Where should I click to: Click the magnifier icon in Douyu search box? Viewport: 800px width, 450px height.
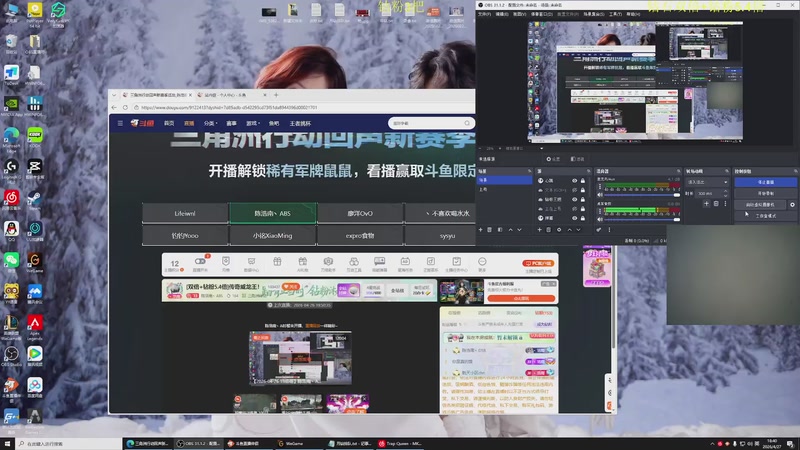(x=467, y=123)
